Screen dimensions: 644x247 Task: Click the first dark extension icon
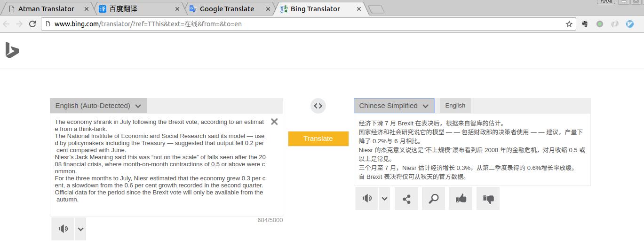(585, 24)
